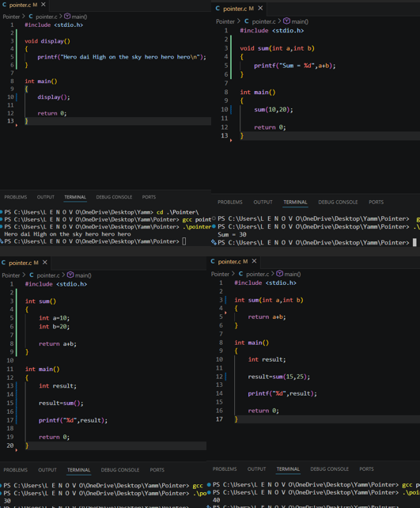Select the pointer.c tab of the void sum editor
The image size is (420, 508).
point(240,9)
